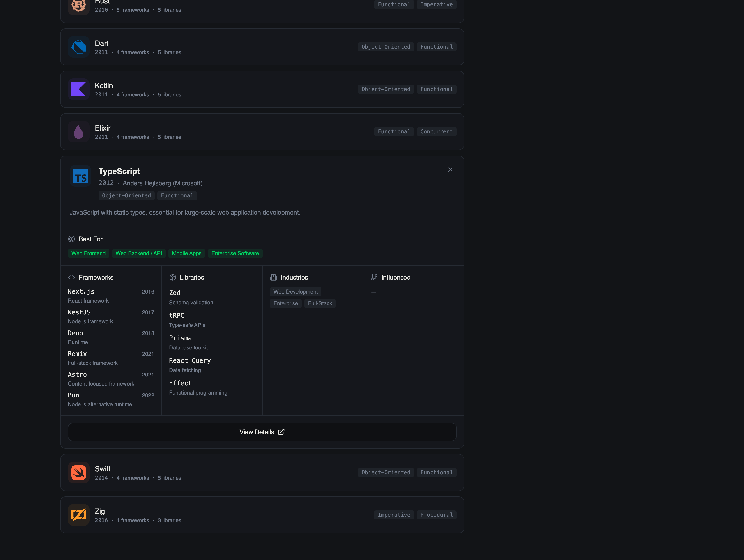The height and width of the screenshot is (560, 744).
Task: Click the Best For target icon
Action: click(71, 239)
